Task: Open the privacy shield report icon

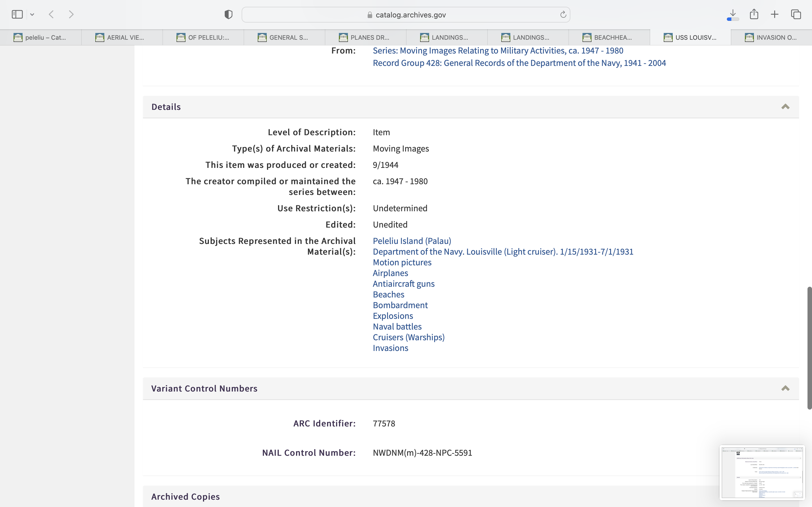Action: pos(228,14)
